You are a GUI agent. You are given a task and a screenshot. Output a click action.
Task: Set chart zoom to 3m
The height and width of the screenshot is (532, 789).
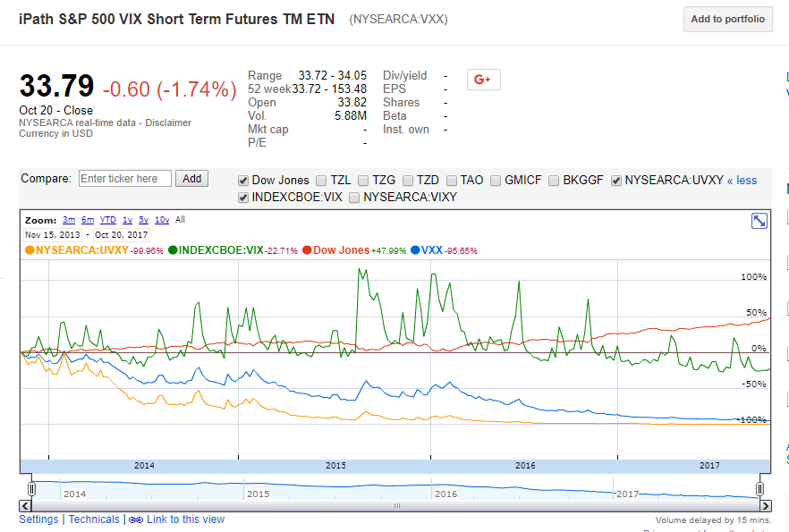tap(69, 220)
